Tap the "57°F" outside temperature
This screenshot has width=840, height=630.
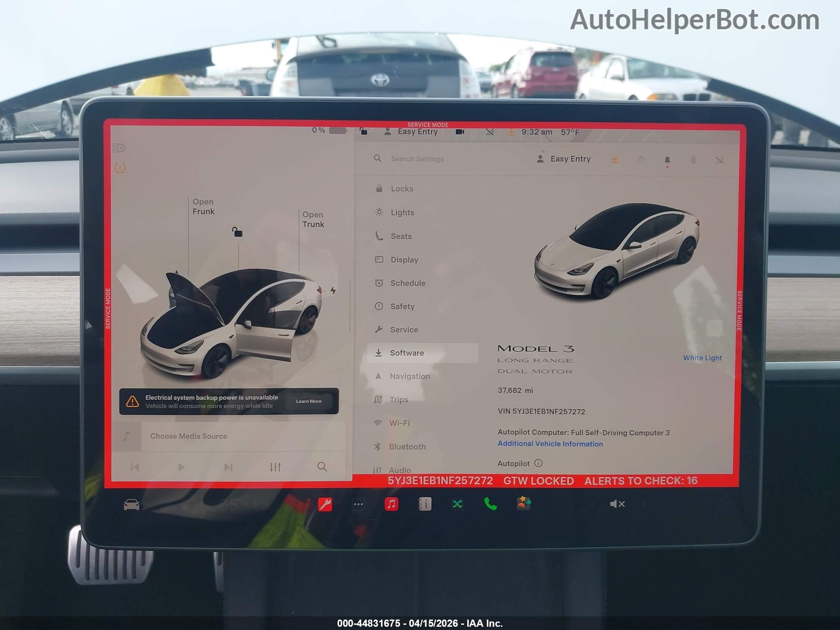pyautogui.click(x=570, y=132)
